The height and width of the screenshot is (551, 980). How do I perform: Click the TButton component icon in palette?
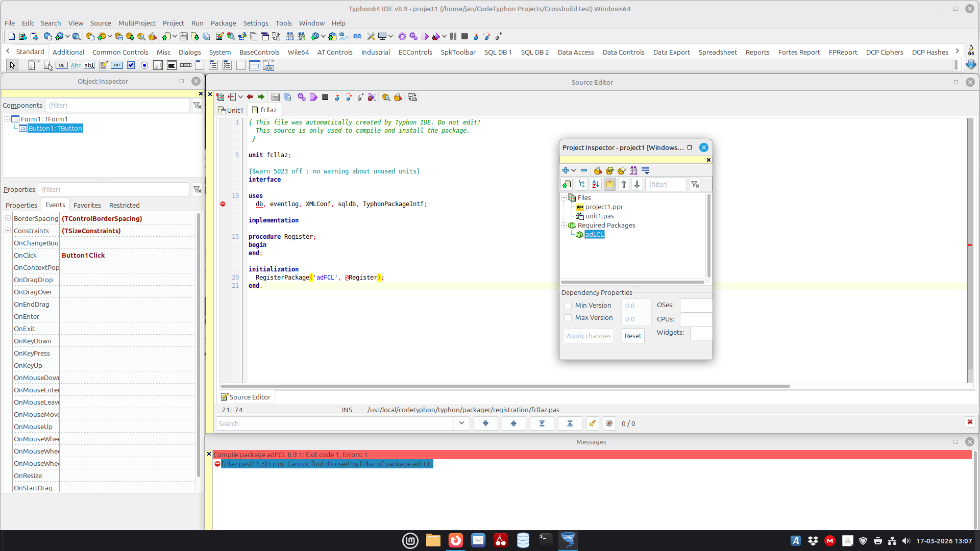62,65
